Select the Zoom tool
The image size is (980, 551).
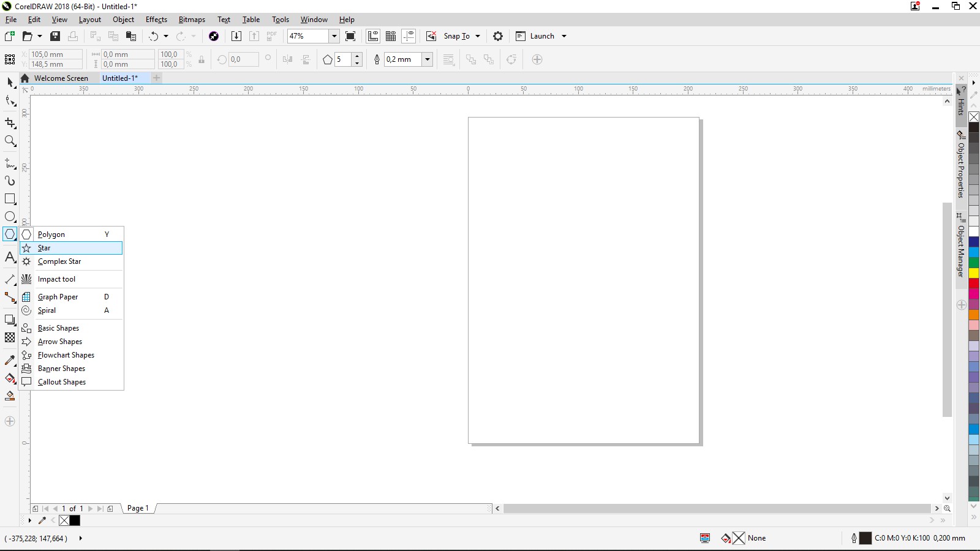[x=10, y=141]
